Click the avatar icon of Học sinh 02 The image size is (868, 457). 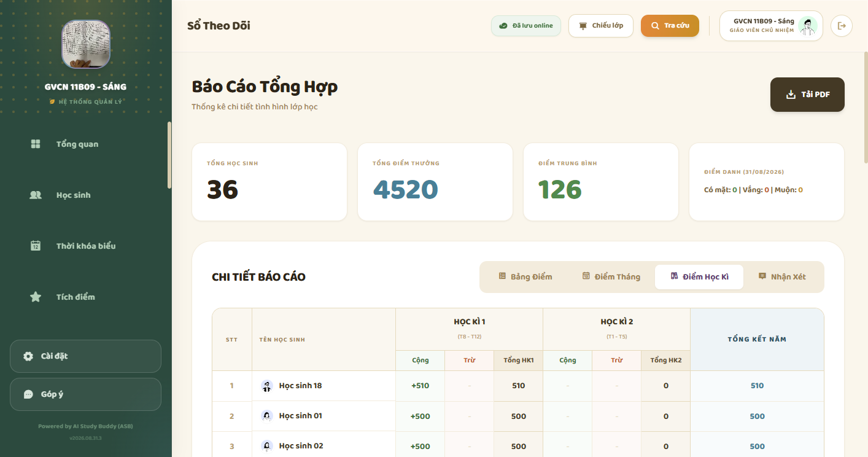tap(267, 446)
